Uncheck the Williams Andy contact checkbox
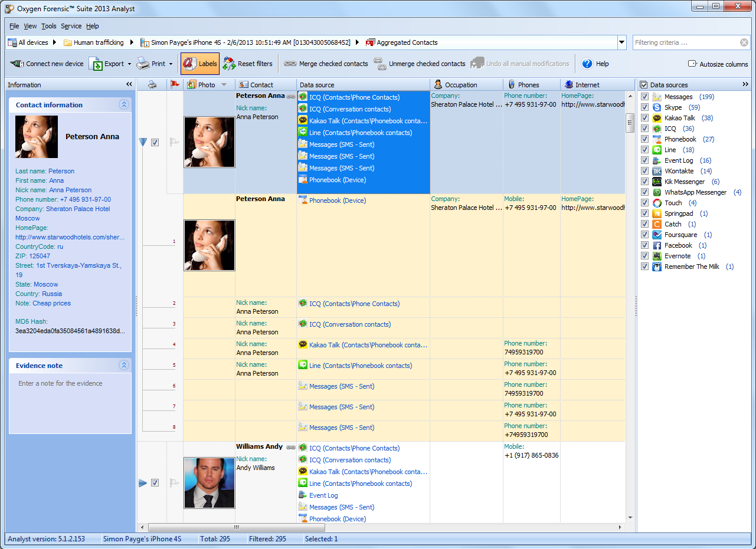The image size is (756, 549). click(x=155, y=483)
